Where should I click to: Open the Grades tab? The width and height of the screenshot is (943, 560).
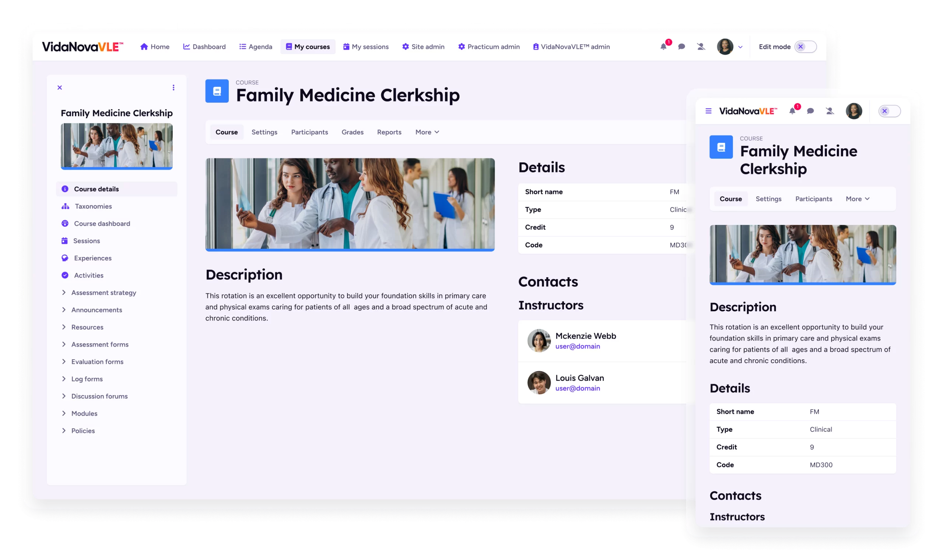(352, 132)
